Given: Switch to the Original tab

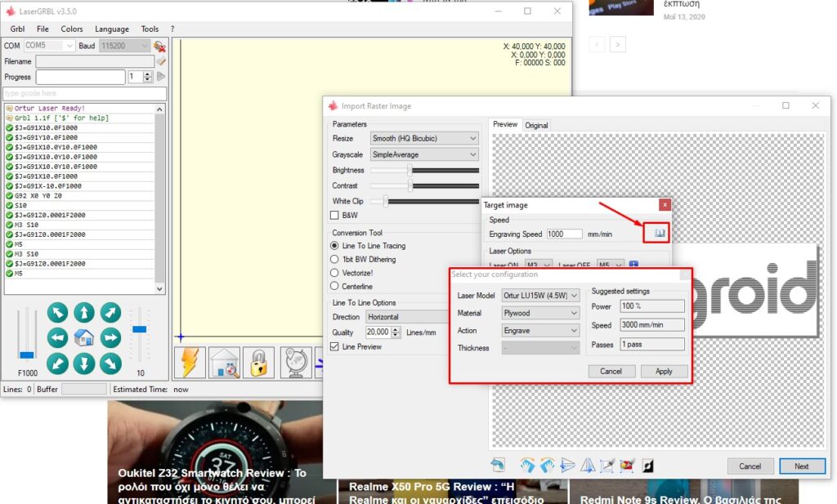Looking at the screenshot, I should click(x=537, y=125).
